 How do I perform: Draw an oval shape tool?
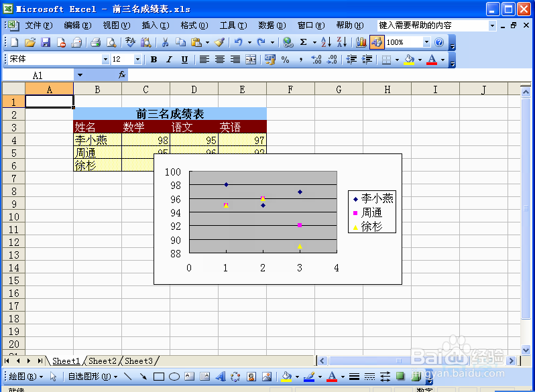pyautogui.click(x=174, y=377)
